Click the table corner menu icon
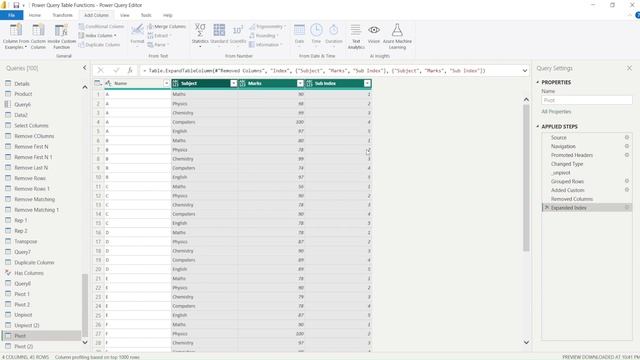Viewport: 640px width, 360px height. pyautogui.click(x=98, y=83)
